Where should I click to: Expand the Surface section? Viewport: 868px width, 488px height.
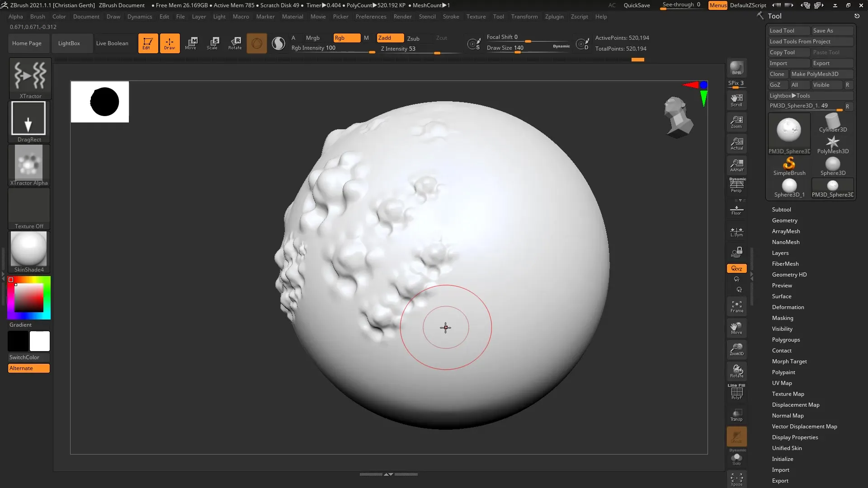[781, 296]
